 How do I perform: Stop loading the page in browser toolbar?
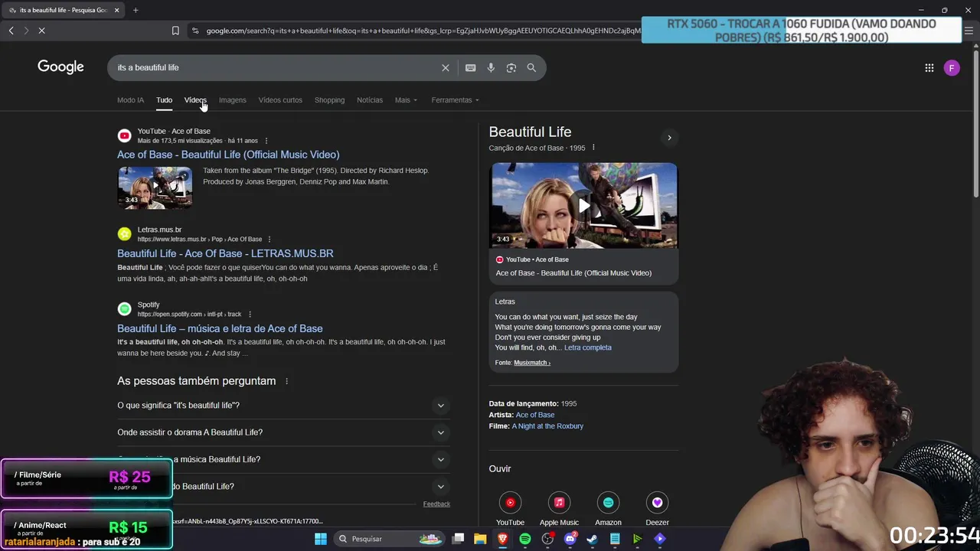click(41, 31)
